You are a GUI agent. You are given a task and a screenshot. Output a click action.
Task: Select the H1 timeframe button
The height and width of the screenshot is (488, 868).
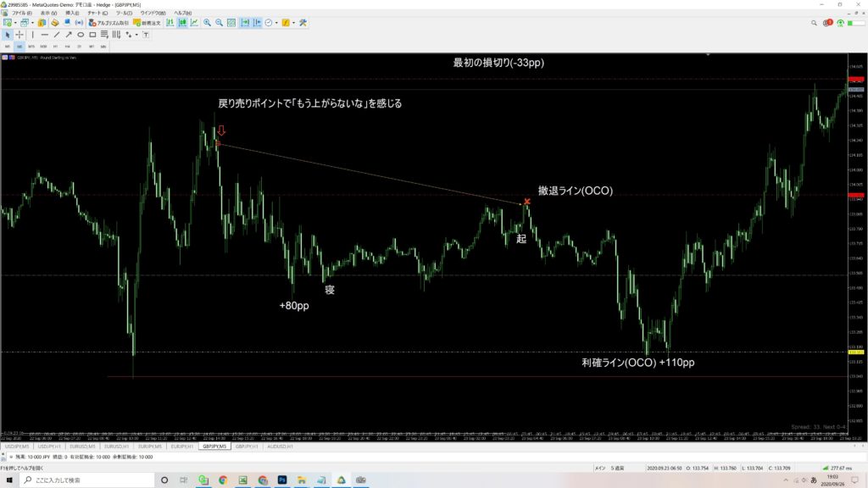(x=55, y=47)
